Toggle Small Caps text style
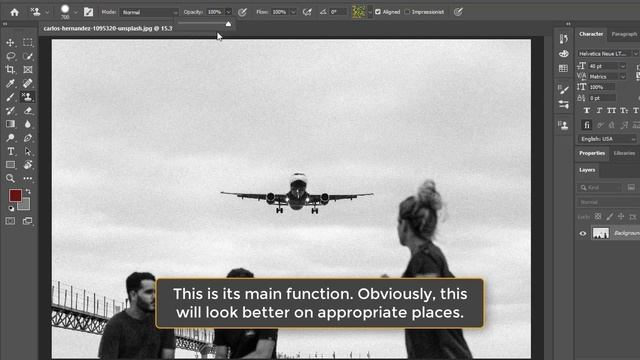 (x=624, y=111)
